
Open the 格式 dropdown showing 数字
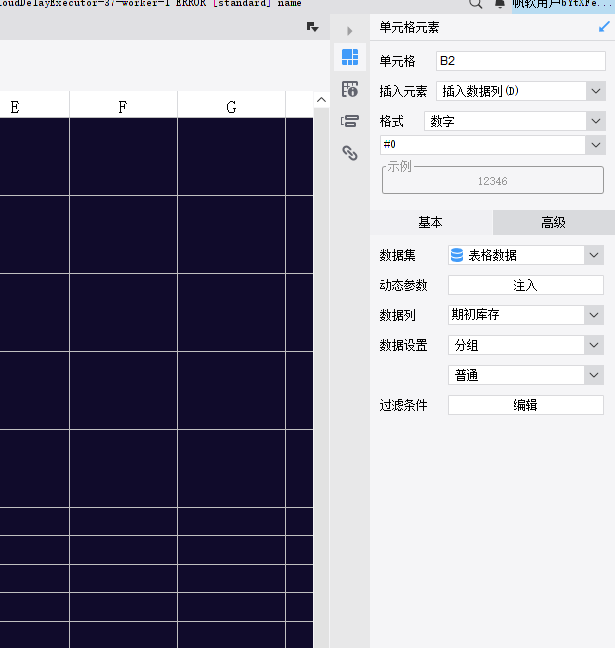[515, 121]
